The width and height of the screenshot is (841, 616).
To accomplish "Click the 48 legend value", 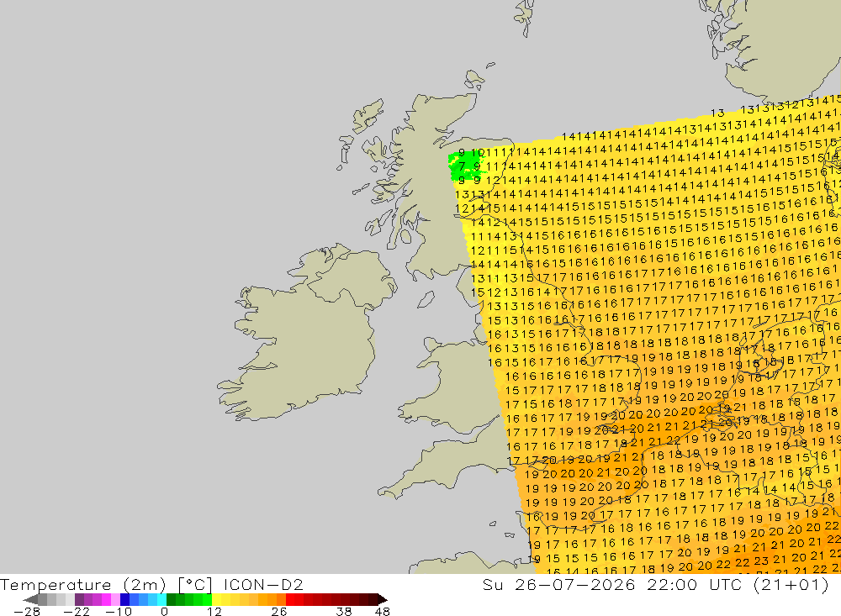I will pos(383,611).
